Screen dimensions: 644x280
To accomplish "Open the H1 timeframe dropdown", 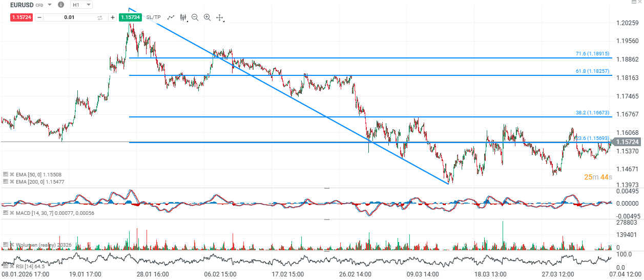I will tap(81, 5).
